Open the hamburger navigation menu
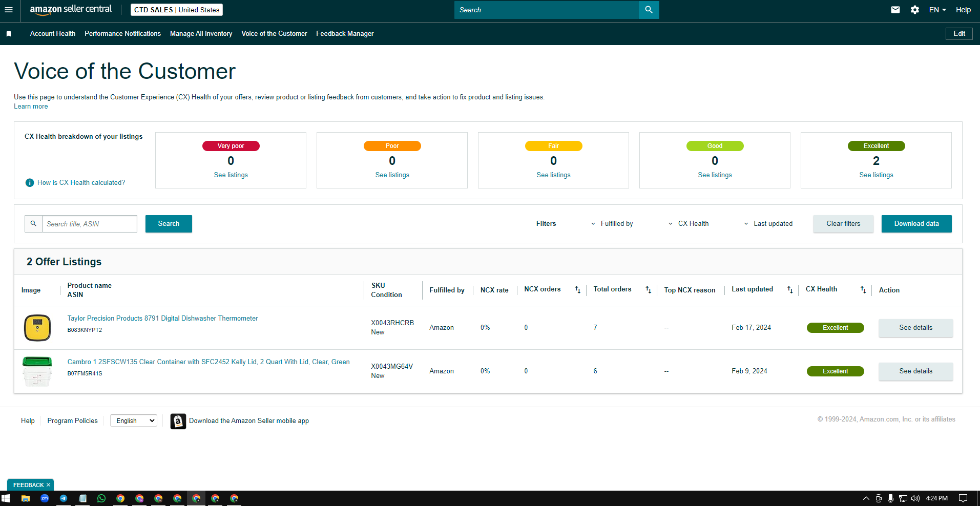This screenshot has height=506, width=980. (x=8, y=10)
